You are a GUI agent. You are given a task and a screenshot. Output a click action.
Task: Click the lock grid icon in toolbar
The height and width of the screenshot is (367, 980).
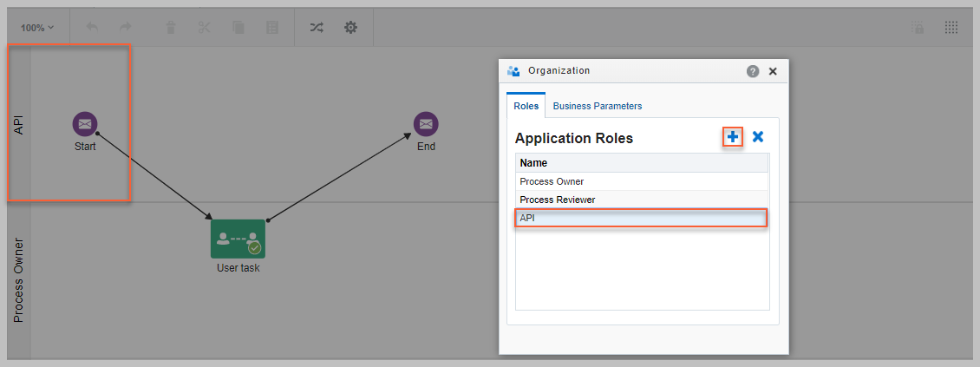click(x=918, y=28)
